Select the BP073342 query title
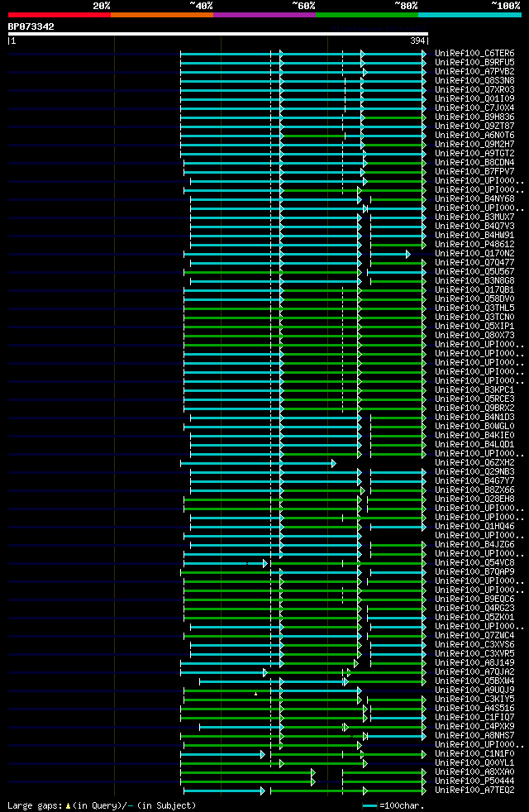 [31, 26]
